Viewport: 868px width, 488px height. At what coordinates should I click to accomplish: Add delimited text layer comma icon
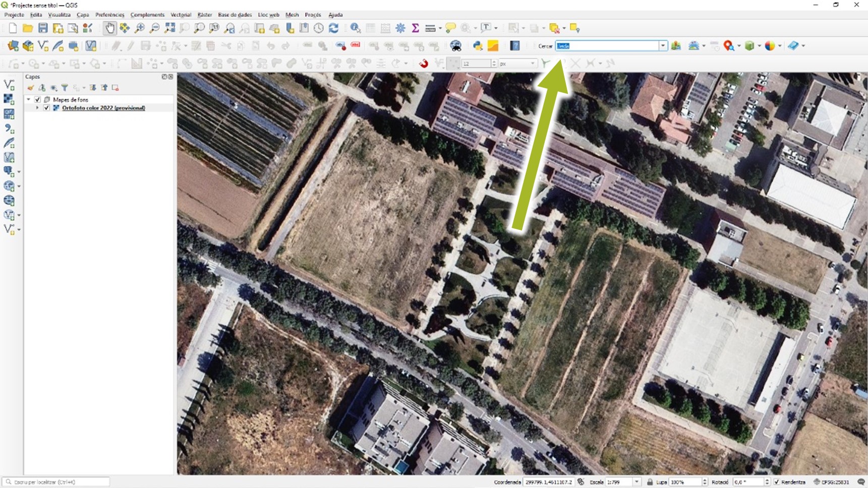coord(9,129)
